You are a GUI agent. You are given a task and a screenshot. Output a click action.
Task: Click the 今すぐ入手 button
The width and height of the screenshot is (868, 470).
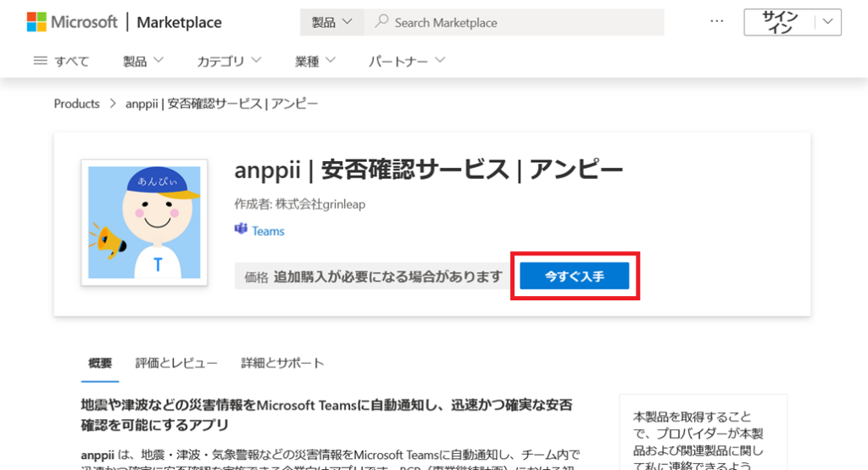click(x=575, y=276)
